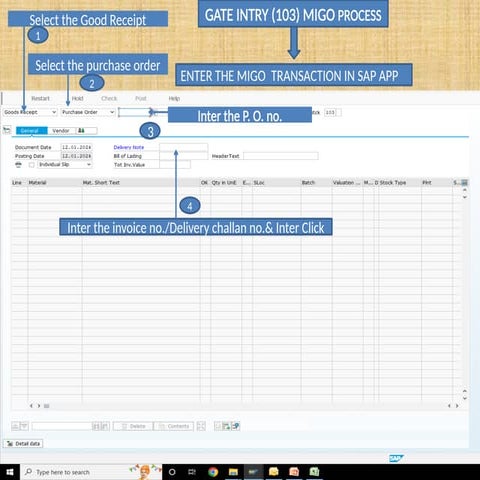The image size is (480, 480).
Task: Click the column-config icon beside the table's left scroll arrows
Action: [x=47, y=406]
